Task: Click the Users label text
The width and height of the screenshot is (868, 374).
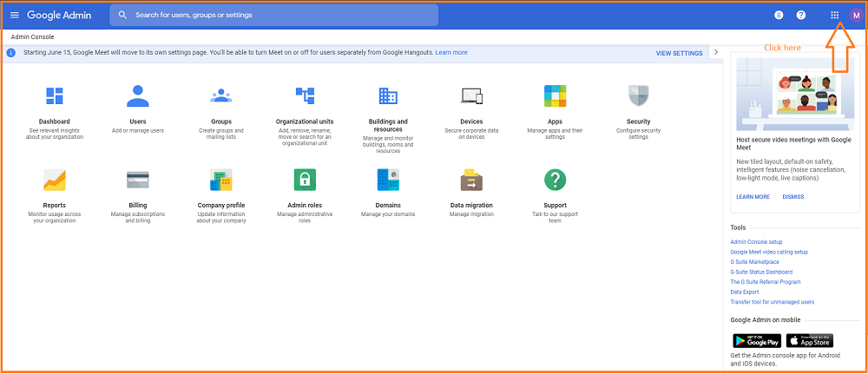Action: 138,121
